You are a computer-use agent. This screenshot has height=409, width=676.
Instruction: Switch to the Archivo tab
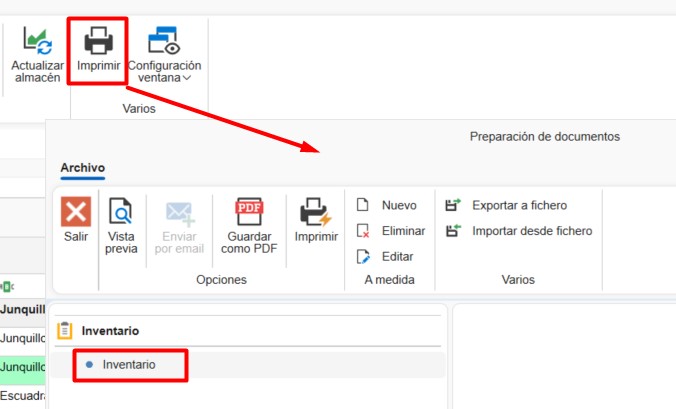[x=83, y=167]
